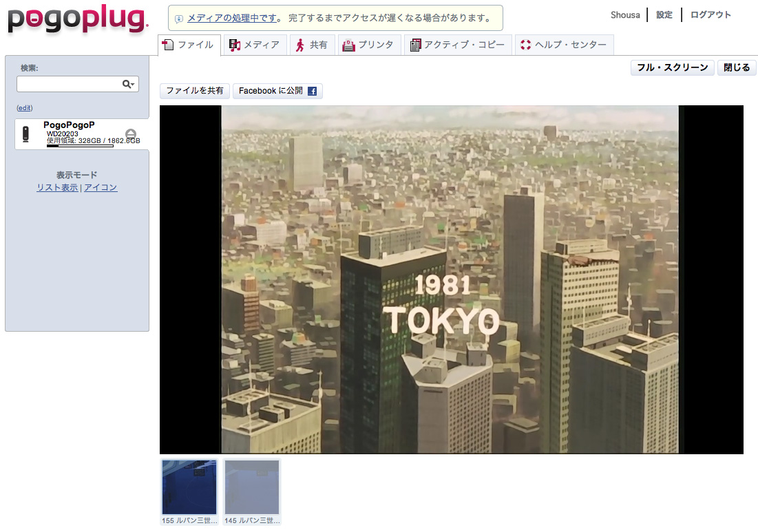
Task: Open 設定 settings link
Action: coord(664,15)
